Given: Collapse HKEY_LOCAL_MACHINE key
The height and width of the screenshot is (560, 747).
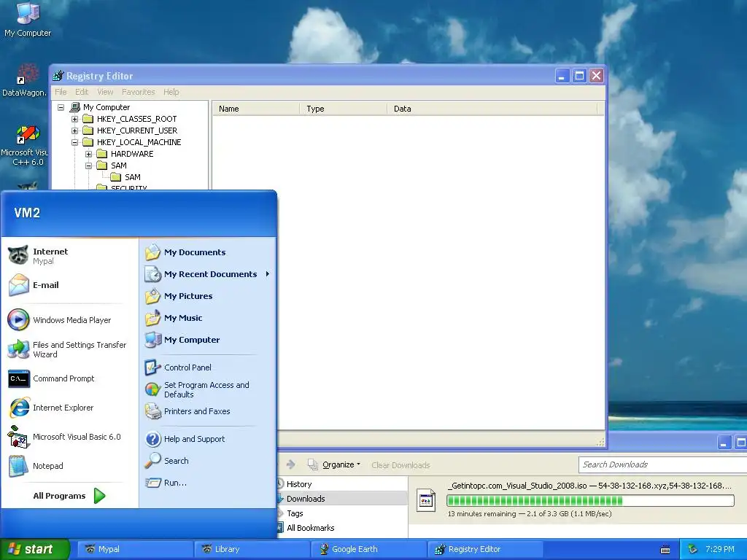Looking at the screenshot, I should coord(75,142).
